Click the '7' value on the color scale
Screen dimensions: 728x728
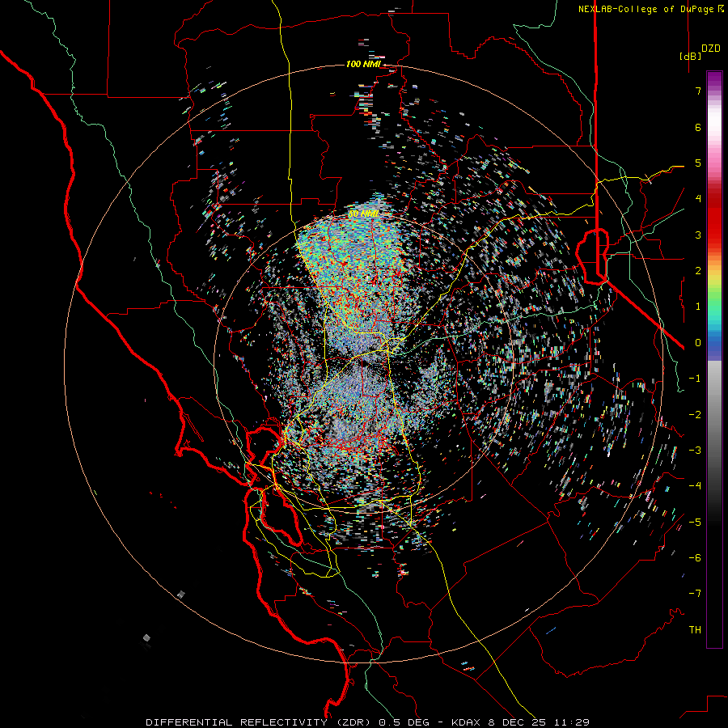click(x=698, y=91)
